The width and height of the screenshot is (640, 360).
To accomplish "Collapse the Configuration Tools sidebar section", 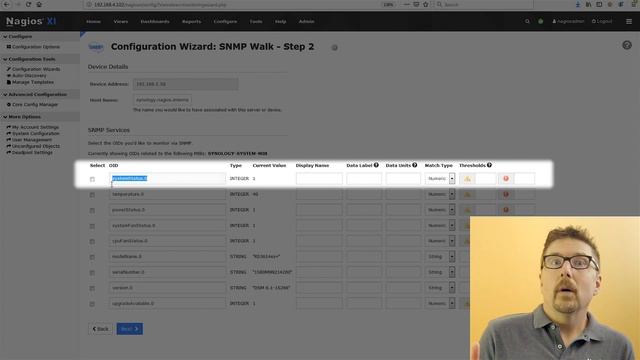I will coord(29,59).
